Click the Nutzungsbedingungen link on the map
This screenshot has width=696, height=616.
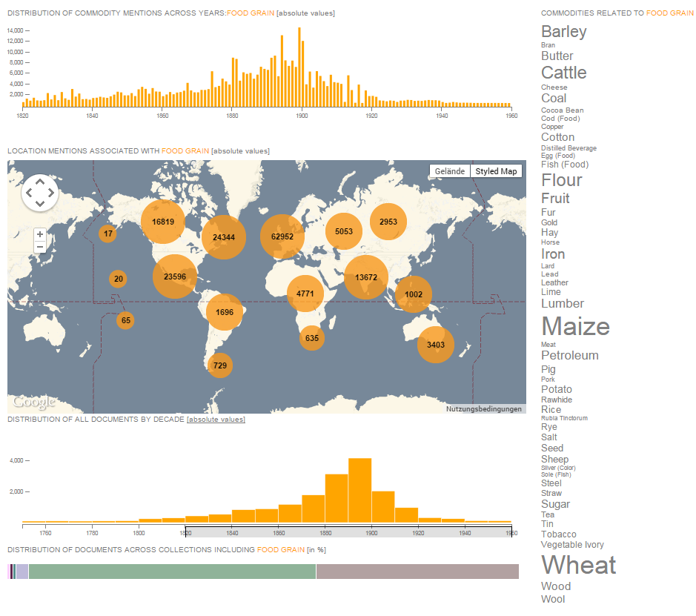[484, 408]
